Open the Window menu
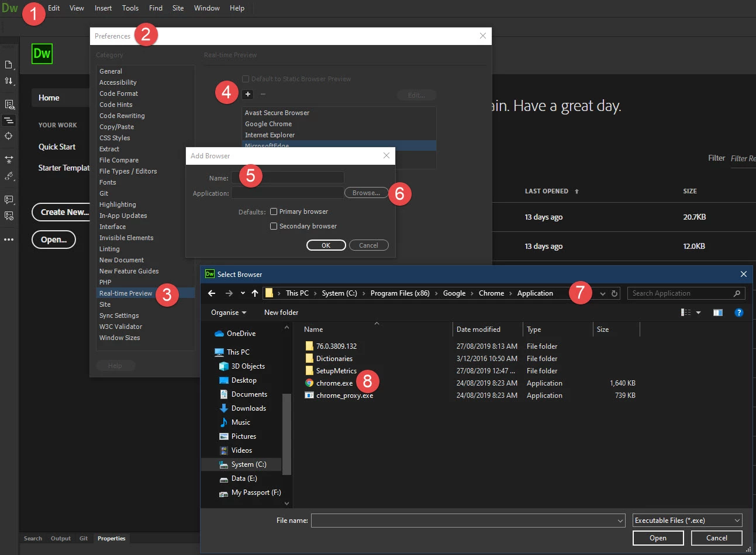 tap(207, 8)
